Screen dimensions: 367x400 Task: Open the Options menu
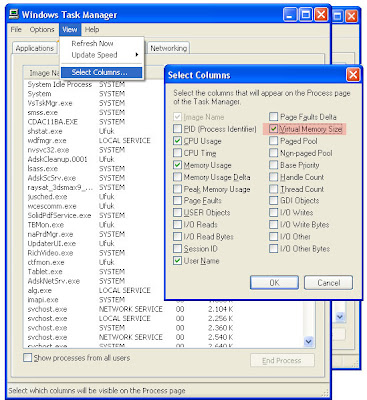pyautogui.click(x=42, y=29)
